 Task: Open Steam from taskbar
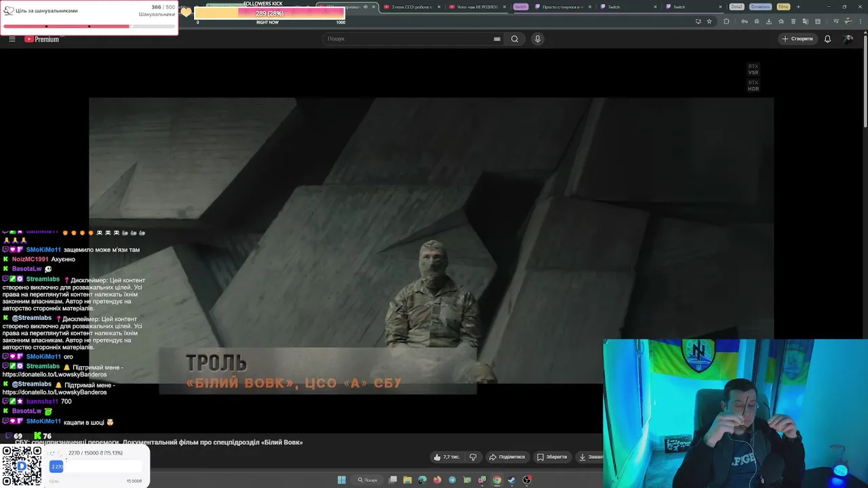coord(512,480)
